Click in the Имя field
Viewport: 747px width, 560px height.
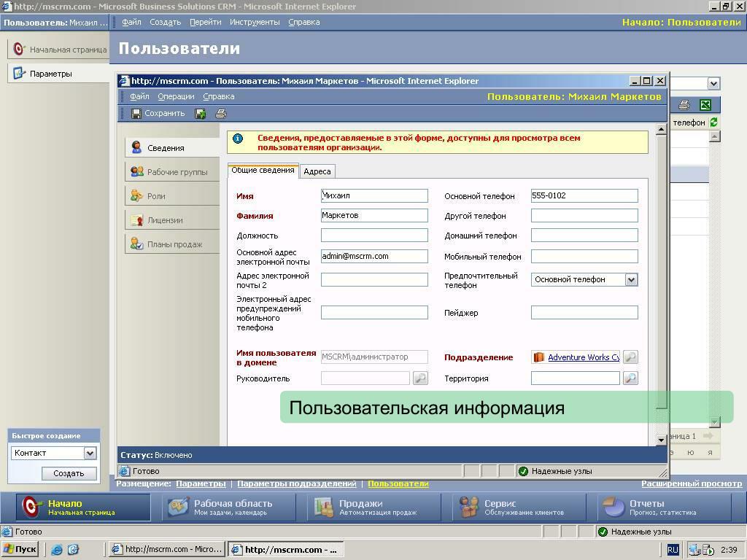[374, 195]
